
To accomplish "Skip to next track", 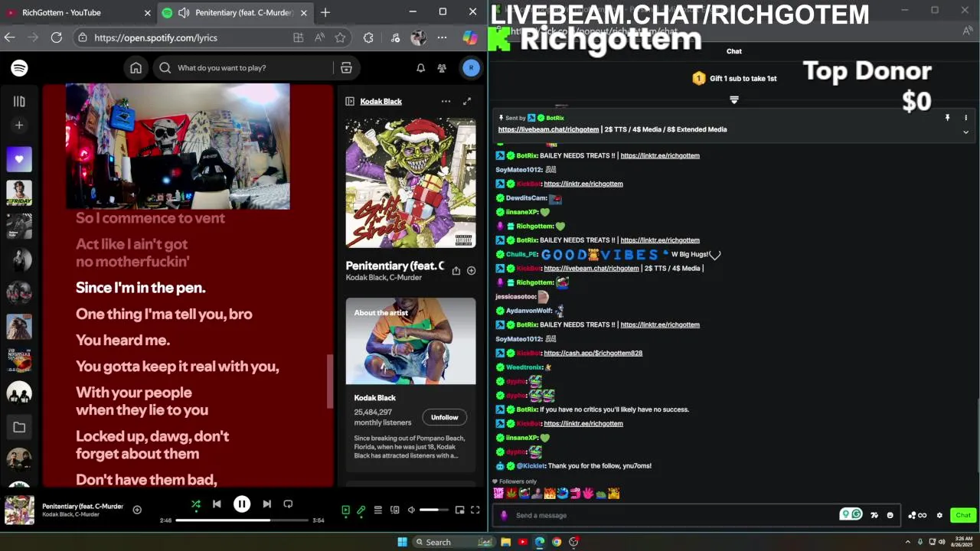I will click(x=266, y=504).
